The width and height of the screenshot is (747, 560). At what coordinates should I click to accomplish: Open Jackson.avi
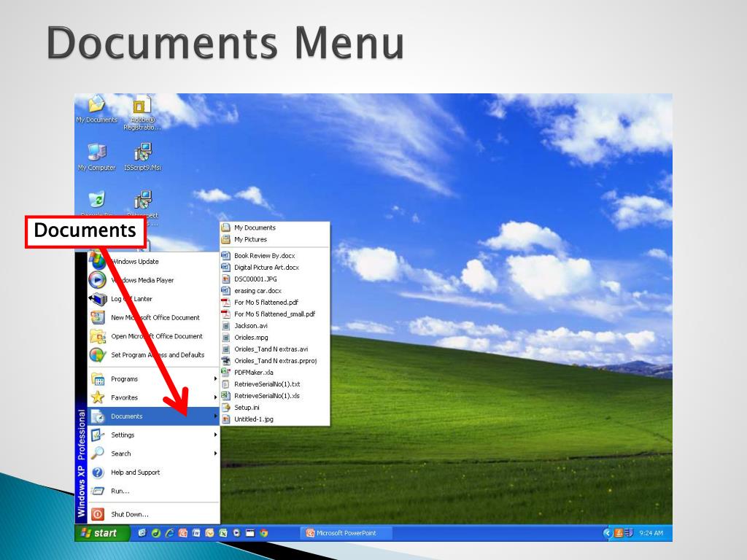(x=275, y=326)
